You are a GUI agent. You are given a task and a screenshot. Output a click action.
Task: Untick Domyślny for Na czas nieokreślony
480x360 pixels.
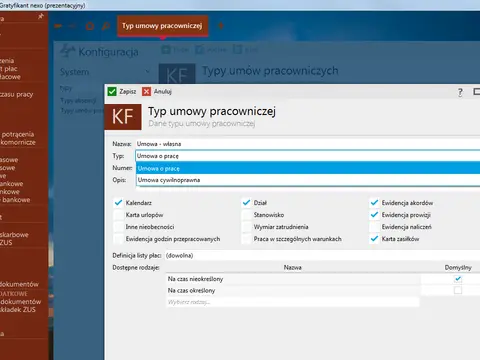pyautogui.click(x=458, y=279)
